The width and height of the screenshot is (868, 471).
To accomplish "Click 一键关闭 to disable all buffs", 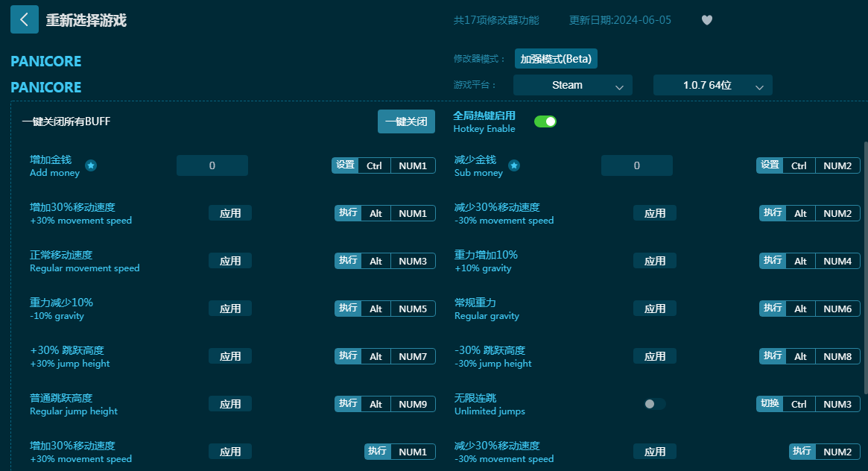I will [x=406, y=121].
